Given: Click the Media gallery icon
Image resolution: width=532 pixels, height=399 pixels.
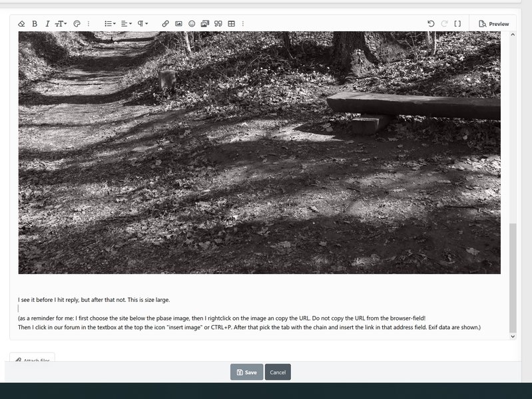Looking at the screenshot, I should click(205, 24).
